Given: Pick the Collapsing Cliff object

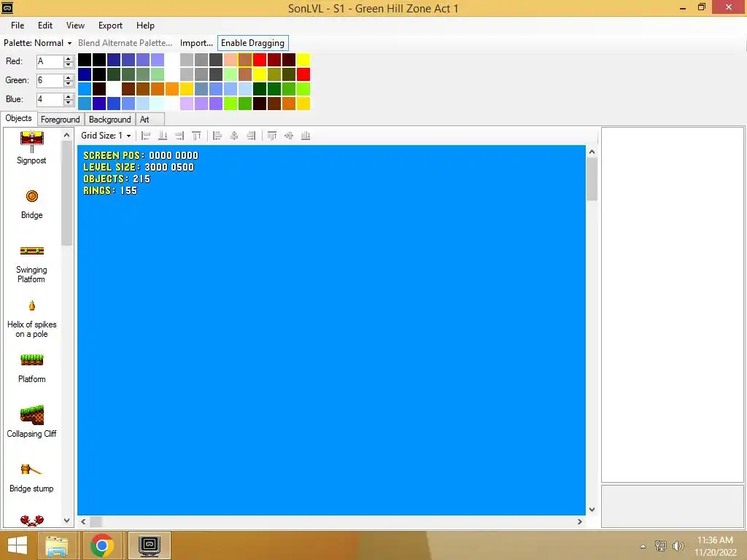Looking at the screenshot, I should coord(32,421).
